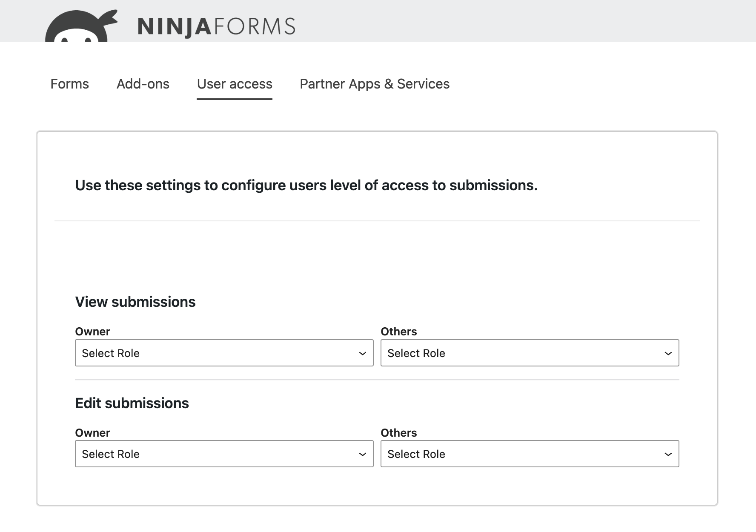Click the settings description heading text

306,185
